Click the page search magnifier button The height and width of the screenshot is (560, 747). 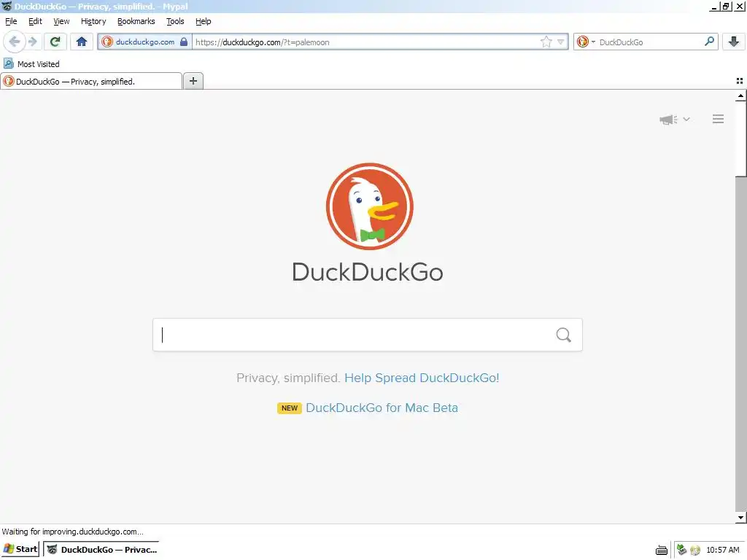(564, 335)
